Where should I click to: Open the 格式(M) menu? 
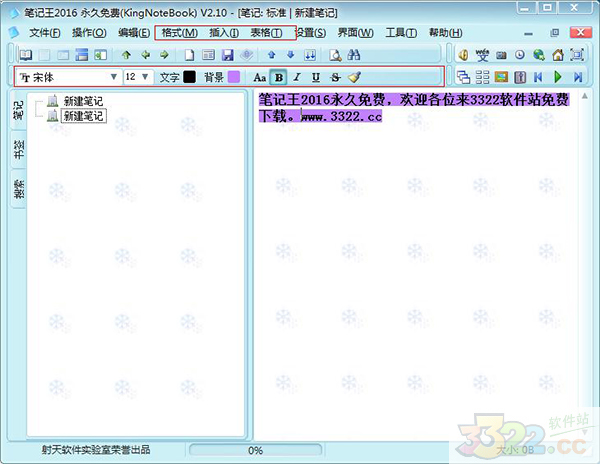click(x=179, y=33)
